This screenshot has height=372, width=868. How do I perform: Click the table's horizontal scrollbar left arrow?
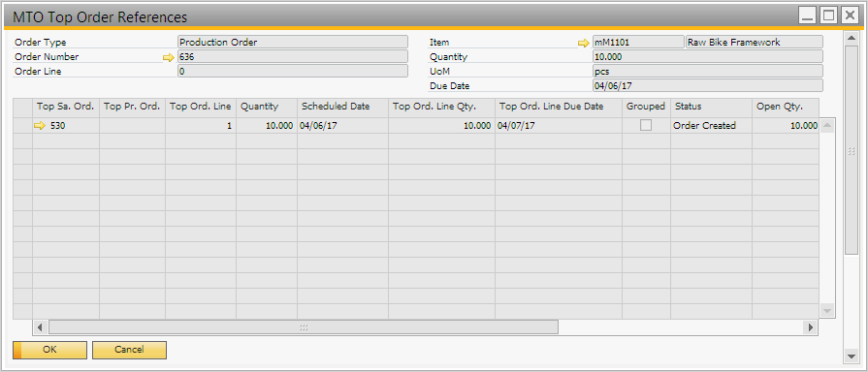40,327
